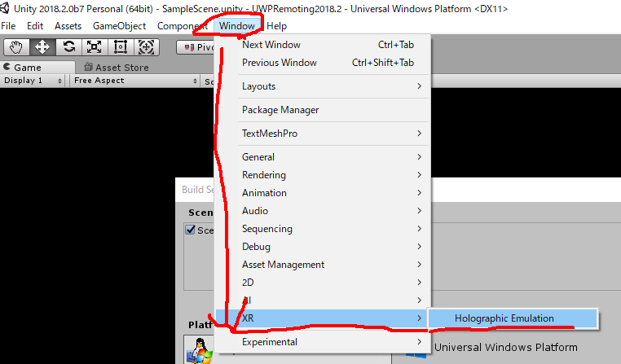Select the PC, Mac & Linux platform icon
The height and width of the screenshot is (364, 621).
(199, 350)
